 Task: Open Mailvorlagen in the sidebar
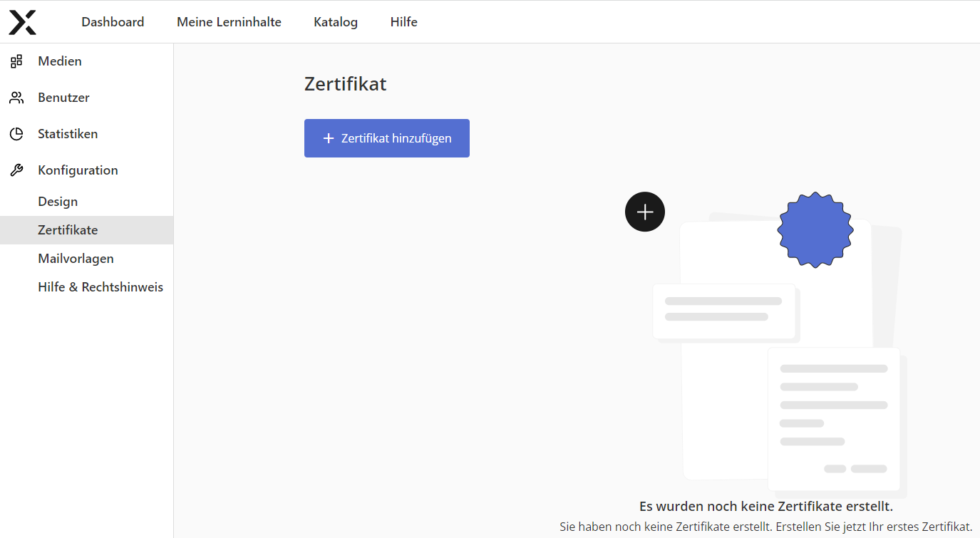pyautogui.click(x=76, y=259)
